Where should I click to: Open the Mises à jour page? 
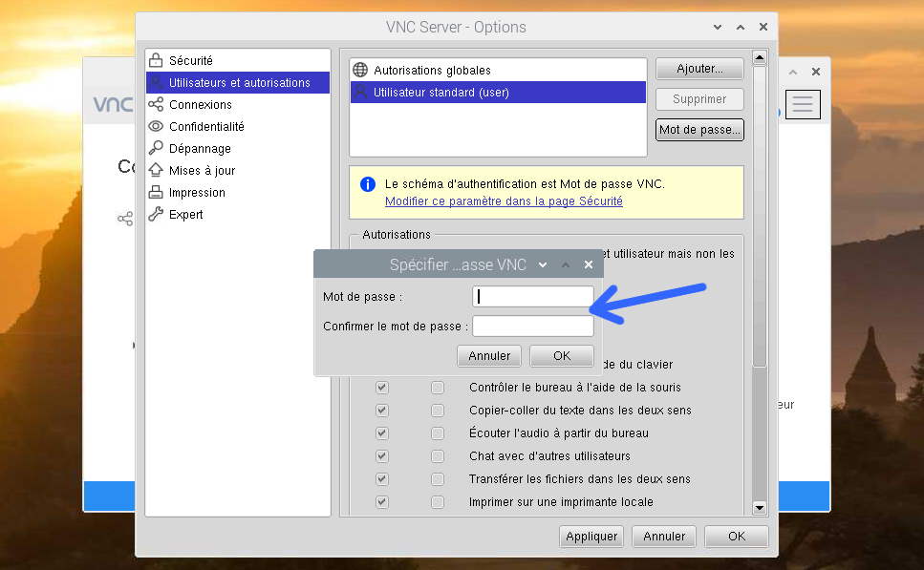pos(238,170)
